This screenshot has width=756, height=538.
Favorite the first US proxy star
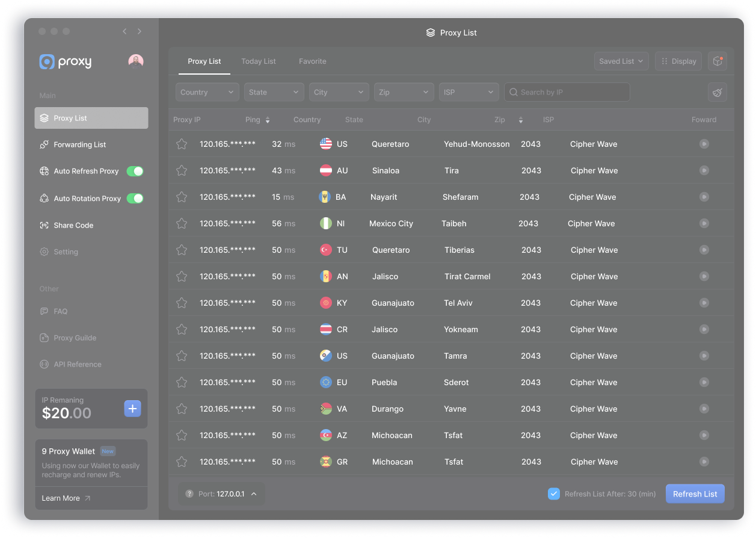(x=182, y=144)
